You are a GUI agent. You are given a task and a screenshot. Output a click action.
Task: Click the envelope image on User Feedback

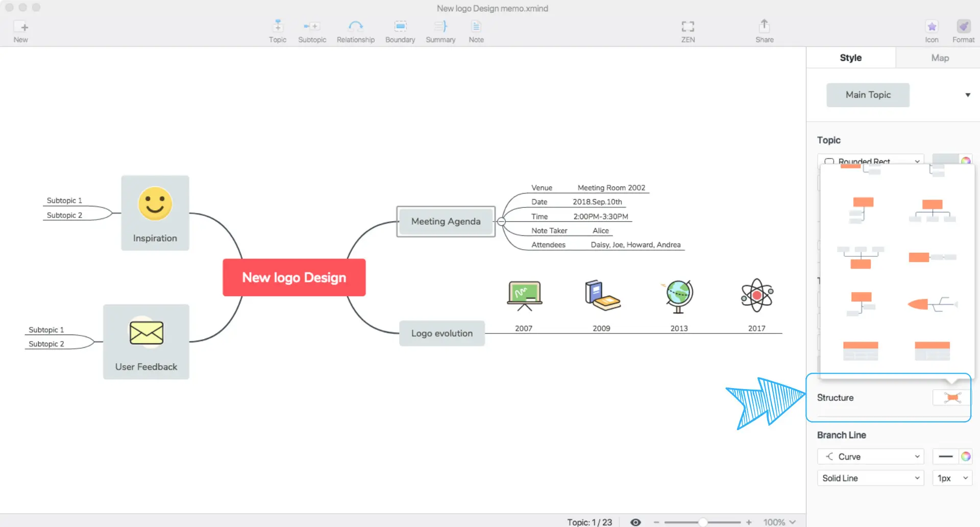[x=146, y=333]
